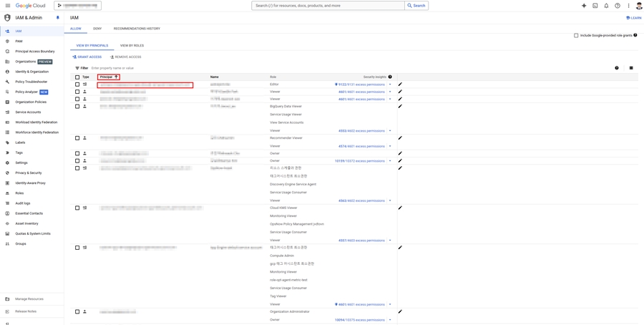This screenshot has width=644, height=325.
Task: Open column display options icon
Action: point(631,68)
